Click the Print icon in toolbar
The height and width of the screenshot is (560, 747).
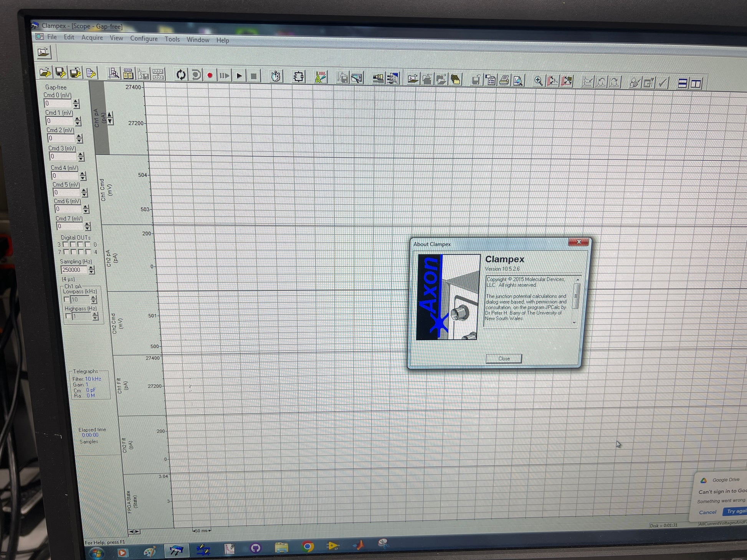504,80
